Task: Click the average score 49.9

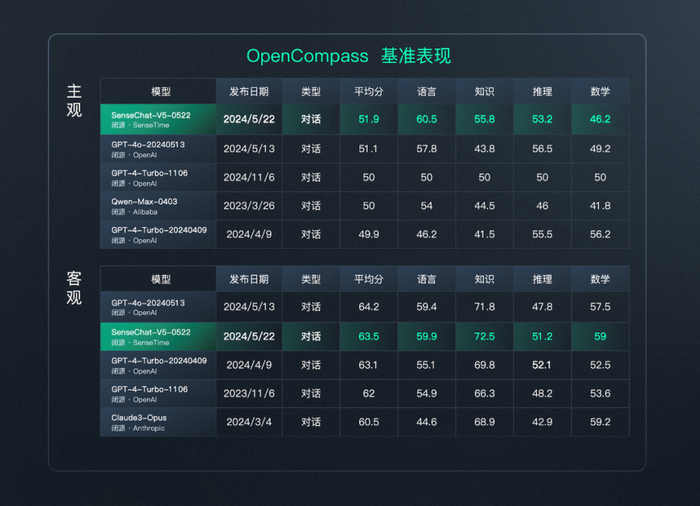Action: point(369,234)
